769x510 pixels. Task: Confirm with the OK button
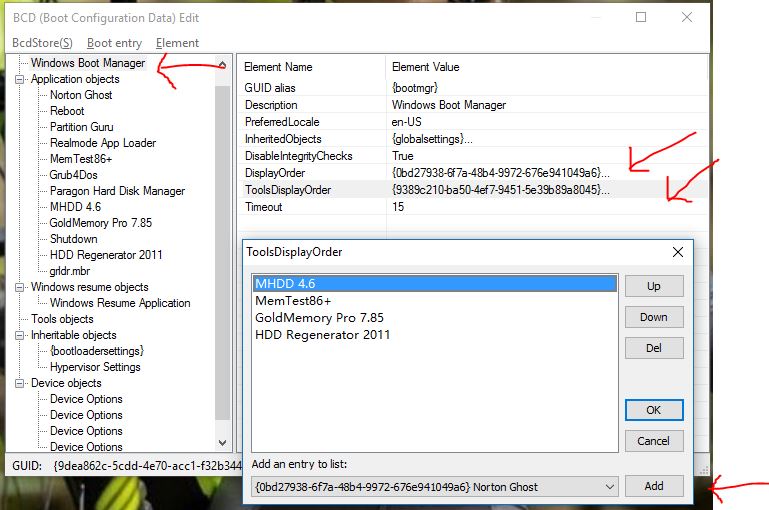654,410
